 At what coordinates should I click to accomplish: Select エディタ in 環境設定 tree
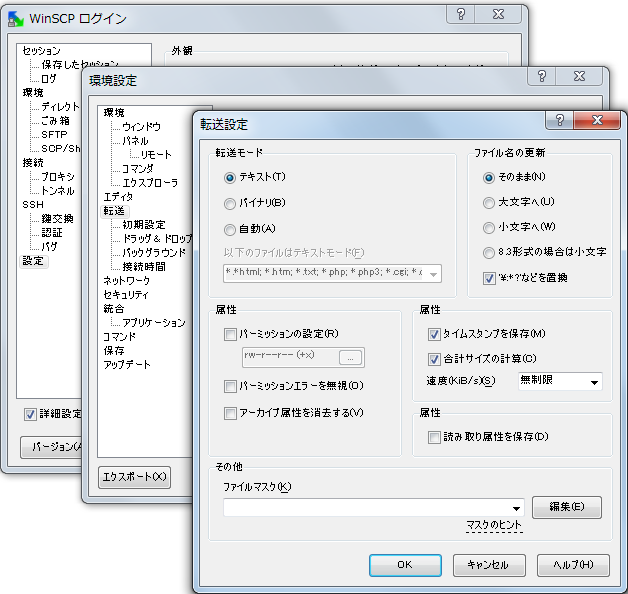pos(118,197)
